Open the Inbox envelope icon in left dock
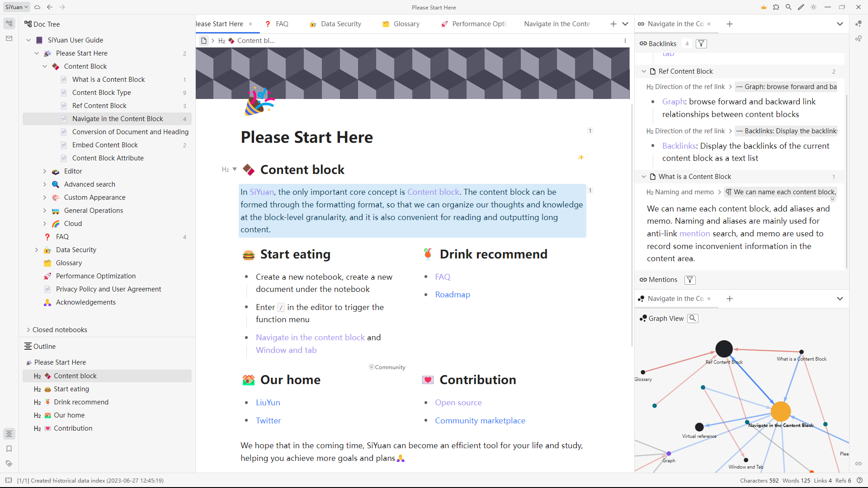Image resolution: width=868 pixels, height=488 pixels. pos(9,39)
